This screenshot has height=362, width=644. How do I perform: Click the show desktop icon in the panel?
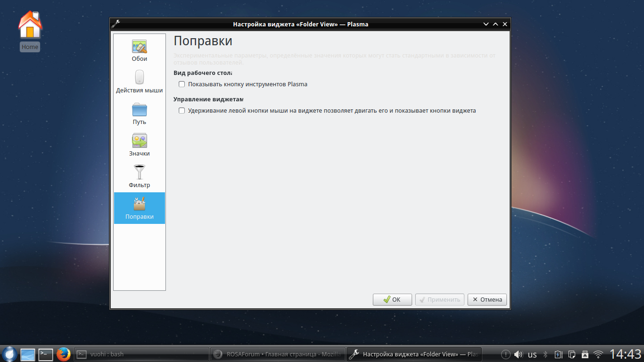pos(28,354)
